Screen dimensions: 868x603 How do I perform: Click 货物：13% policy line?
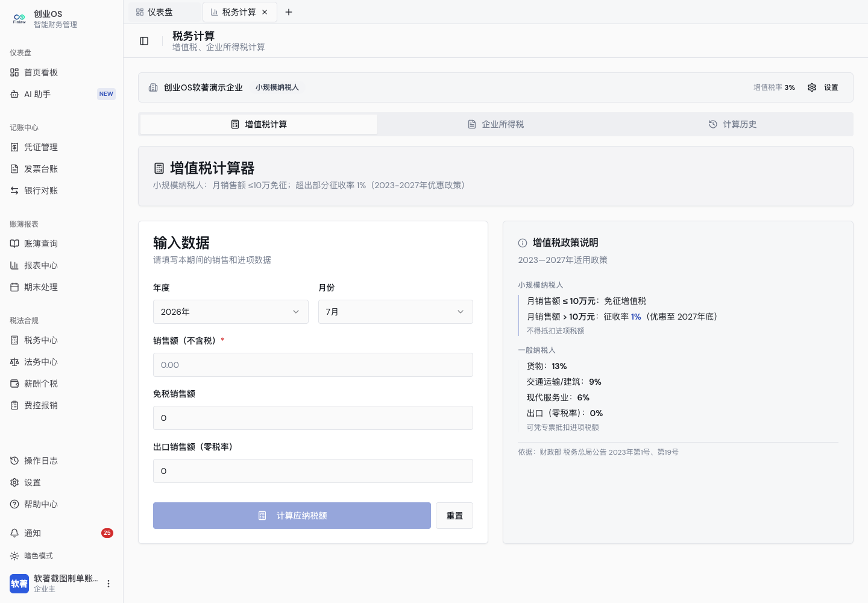[547, 366]
